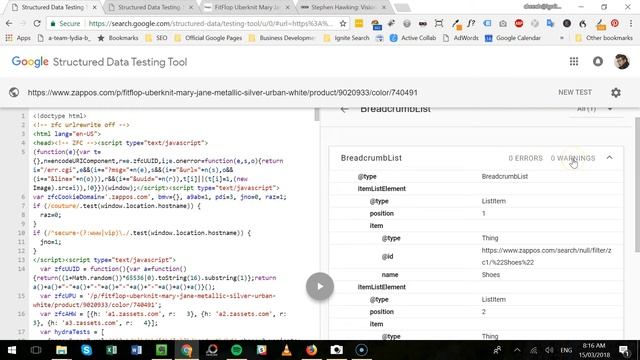
Task: Open Google apps grid
Action: point(574,62)
